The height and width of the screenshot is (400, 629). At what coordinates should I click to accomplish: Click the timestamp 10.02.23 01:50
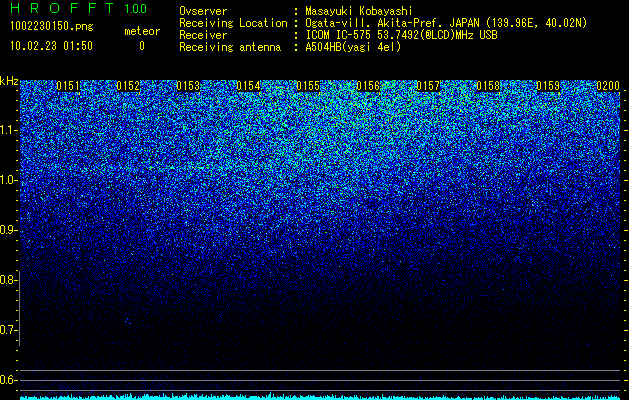51,46
